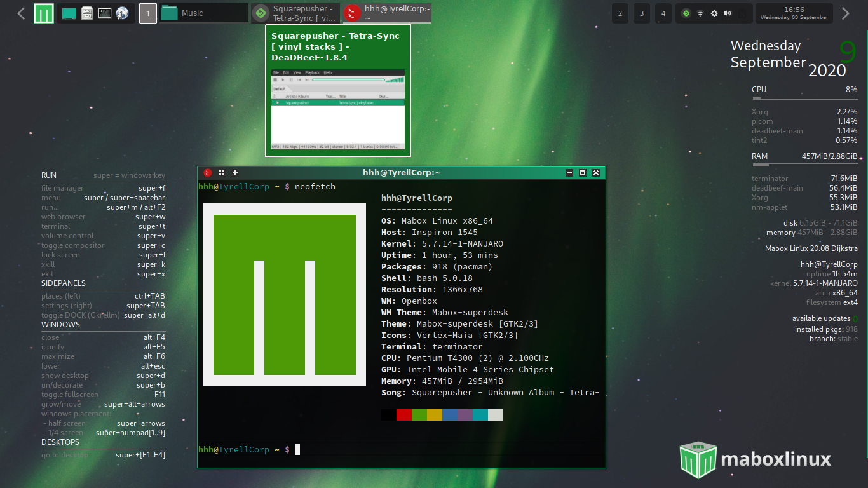Click the 'Host: Inspiron 1545' line
Image resolution: width=868 pixels, height=488 pixels.
point(430,232)
